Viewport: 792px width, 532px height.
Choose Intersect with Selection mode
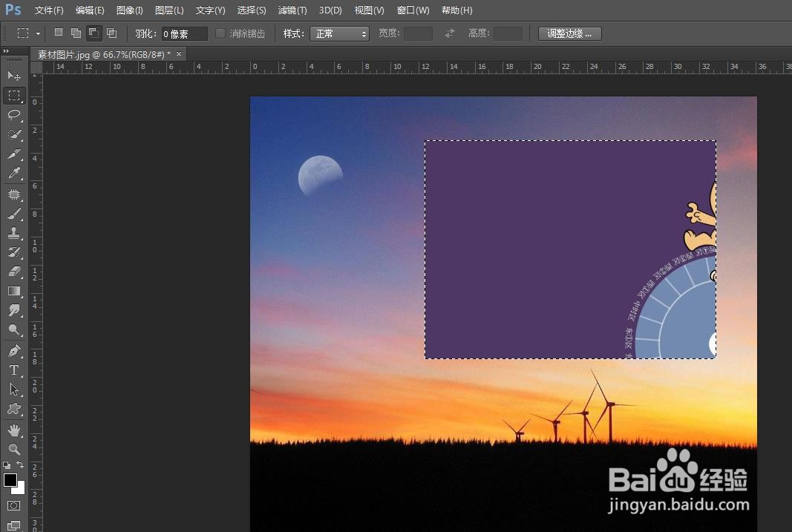click(111, 33)
